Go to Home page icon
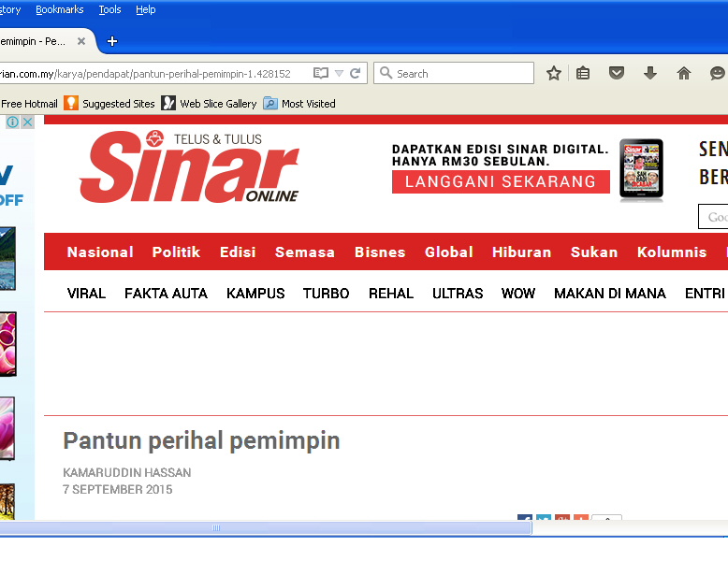This screenshot has height=561, width=728. [684, 73]
